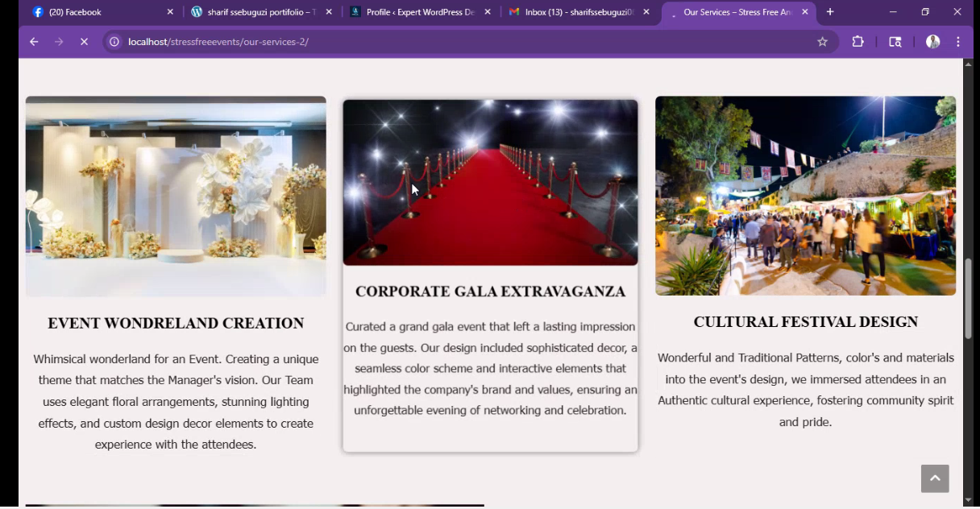Stop page loading with the X icon

click(x=84, y=42)
